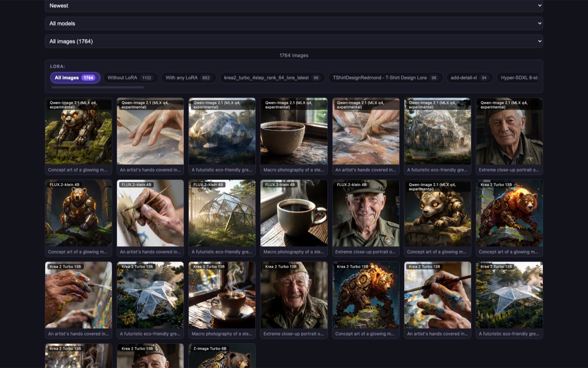Open Qwen-Image single hand on pale paint thumbnail
The width and height of the screenshot is (588, 368).
150,131
